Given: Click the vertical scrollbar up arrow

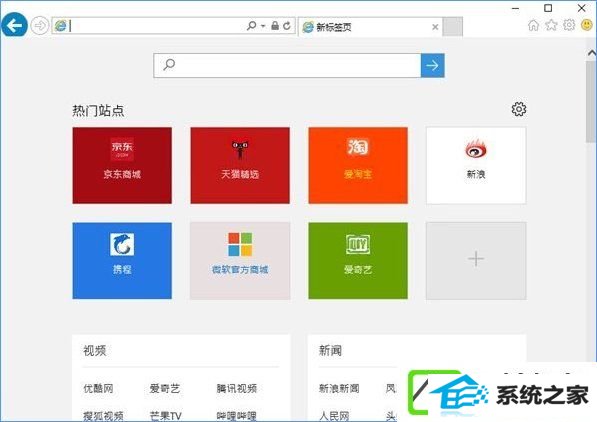Looking at the screenshot, I should tap(592, 53).
